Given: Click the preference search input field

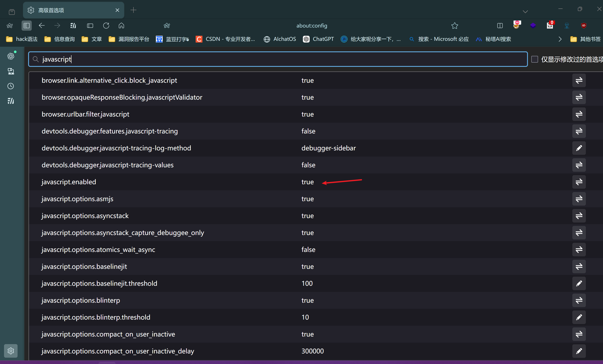Looking at the screenshot, I should point(278,59).
